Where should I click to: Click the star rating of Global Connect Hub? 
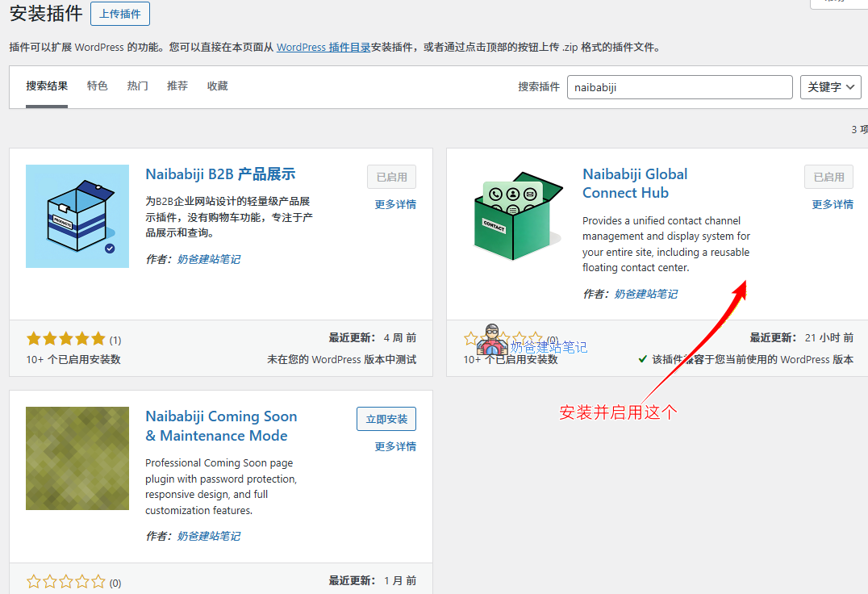tap(502, 339)
